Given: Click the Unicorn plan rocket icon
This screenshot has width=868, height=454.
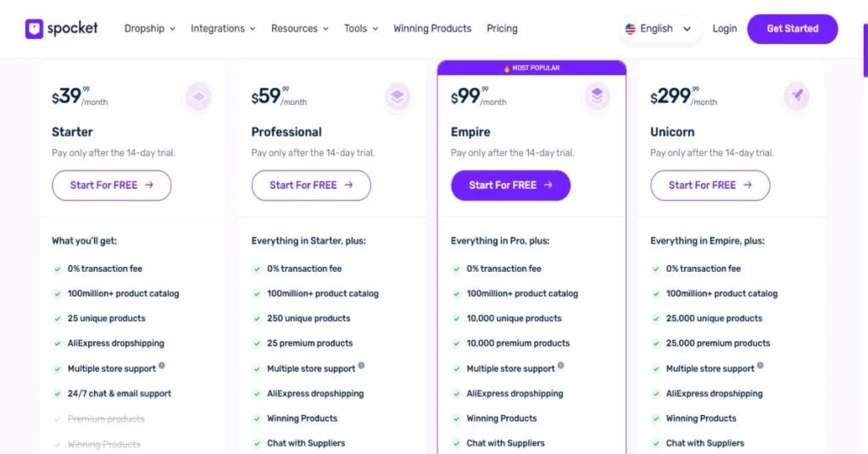Looking at the screenshot, I should [x=797, y=97].
